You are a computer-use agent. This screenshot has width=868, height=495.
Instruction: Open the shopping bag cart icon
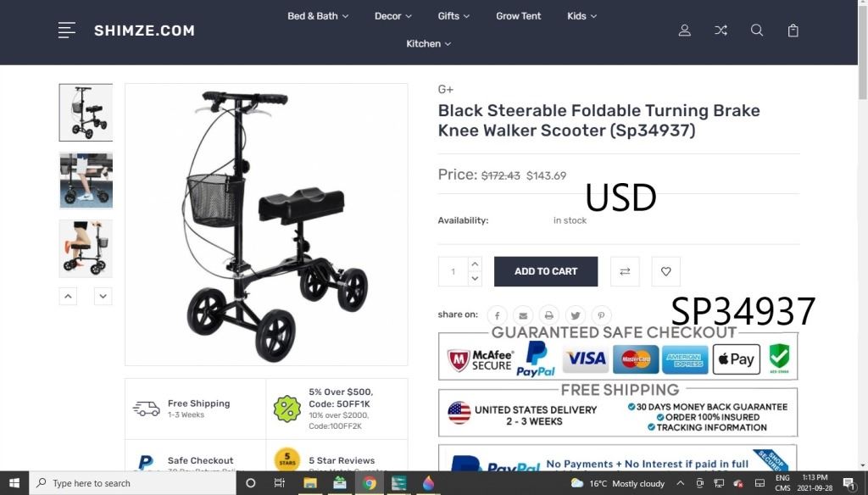click(x=793, y=31)
